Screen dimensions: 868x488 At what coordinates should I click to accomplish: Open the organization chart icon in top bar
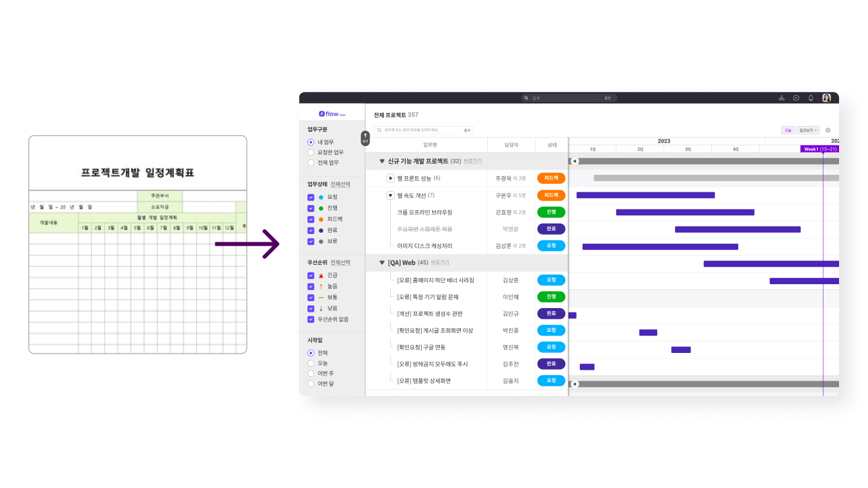click(x=781, y=98)
